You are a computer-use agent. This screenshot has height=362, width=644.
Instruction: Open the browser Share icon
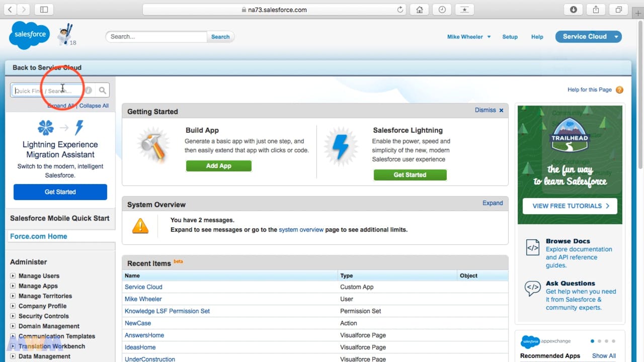[596, 10]
